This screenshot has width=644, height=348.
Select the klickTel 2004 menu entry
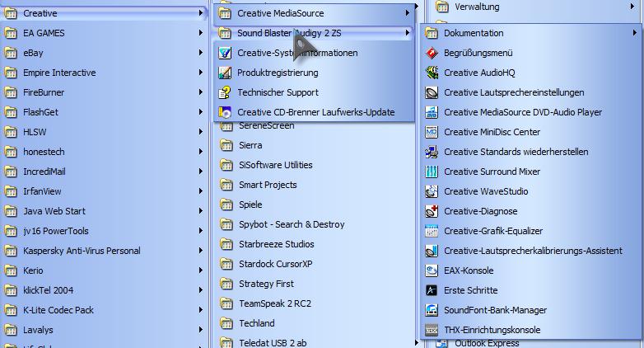[x=104, y=290]
